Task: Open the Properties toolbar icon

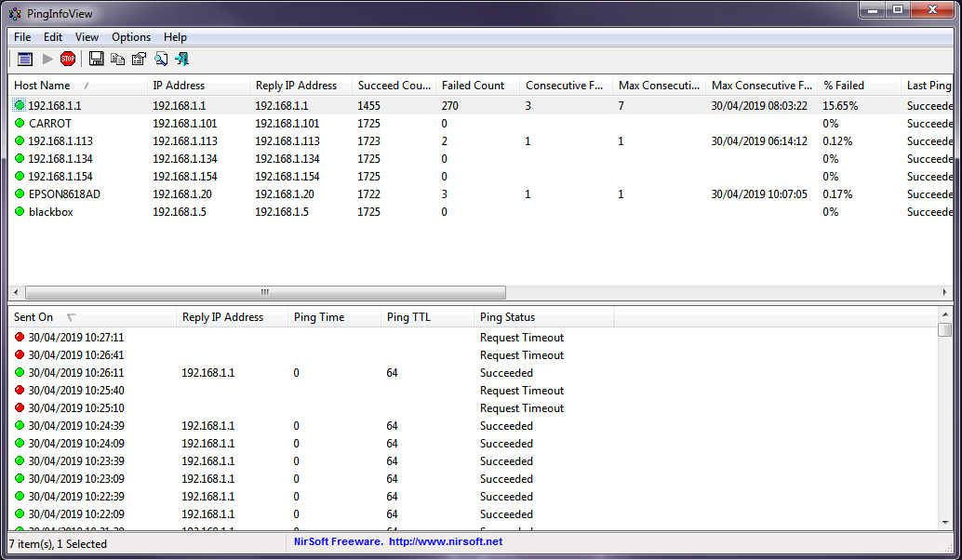Action: (x=139, y=59)
